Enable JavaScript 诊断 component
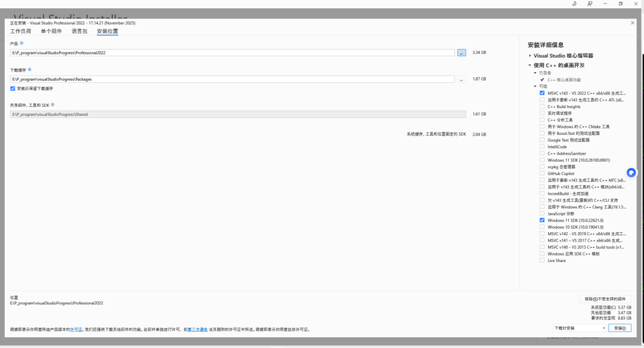Viewport: 644px width, 348px height. point(542,214)
